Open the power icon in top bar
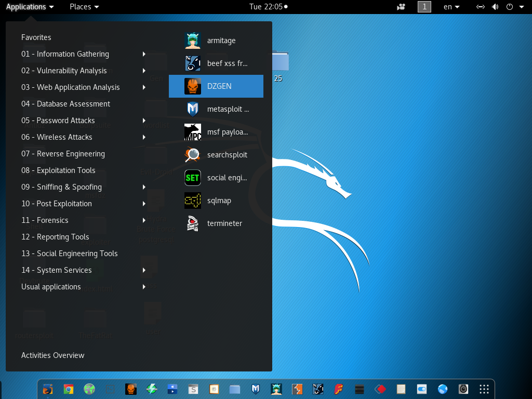 tap(510, 7)
